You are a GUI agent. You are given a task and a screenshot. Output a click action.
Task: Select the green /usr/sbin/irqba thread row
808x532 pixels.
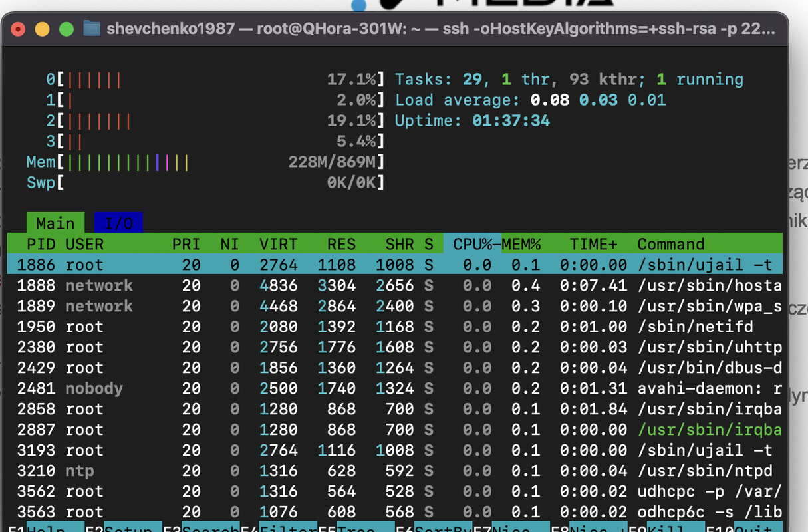click(x=394, y=430)
